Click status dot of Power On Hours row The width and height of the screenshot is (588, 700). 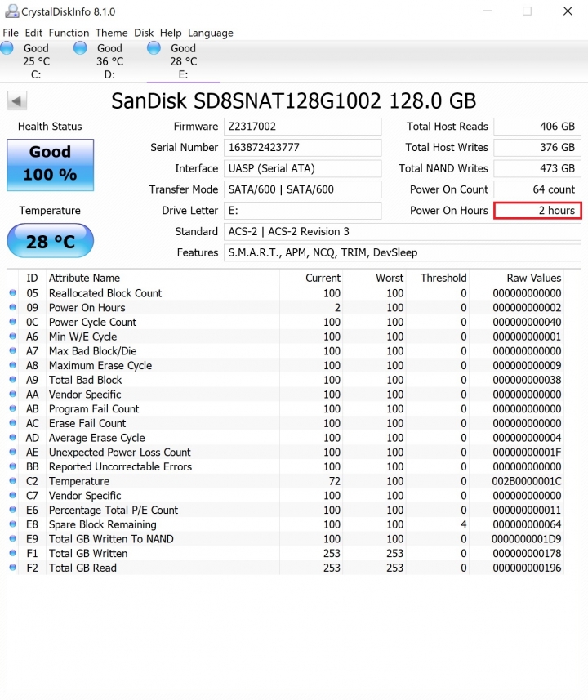(12, 307)
